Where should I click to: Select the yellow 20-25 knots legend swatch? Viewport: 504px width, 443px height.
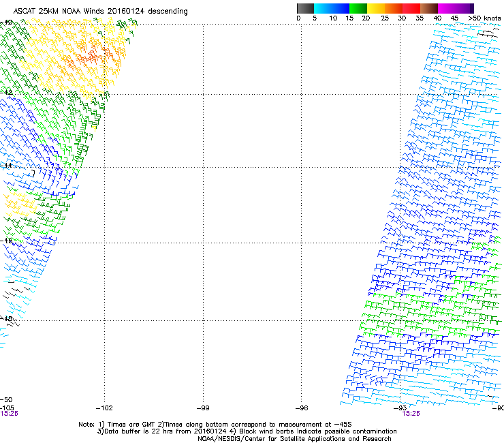click(376, 8)
